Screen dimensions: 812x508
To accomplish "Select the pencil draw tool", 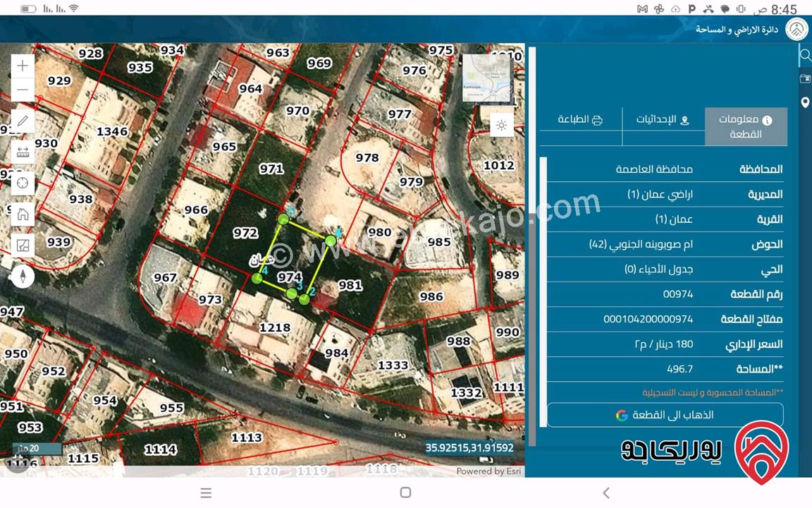I will (x=23, y=121).
